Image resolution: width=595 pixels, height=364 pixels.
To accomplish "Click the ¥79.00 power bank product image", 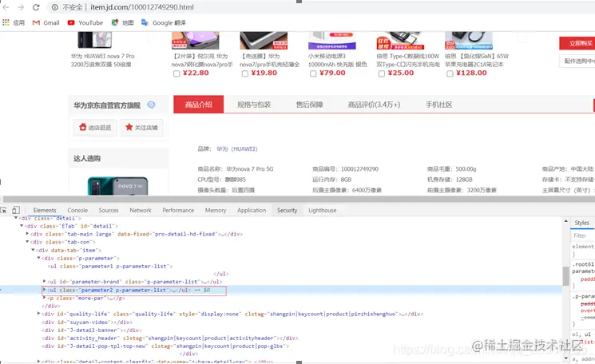I will 332,41.
